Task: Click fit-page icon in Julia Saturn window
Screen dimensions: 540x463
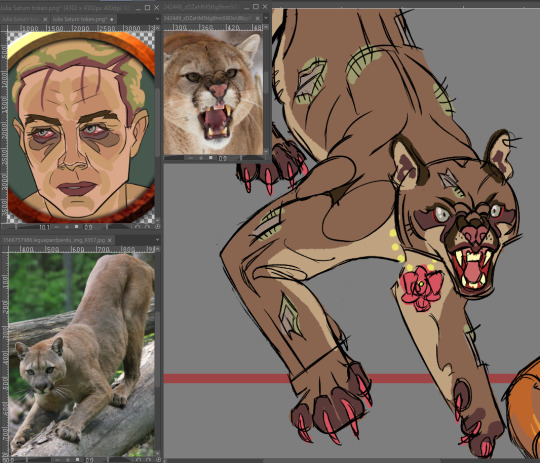Action: pos(157,227)
